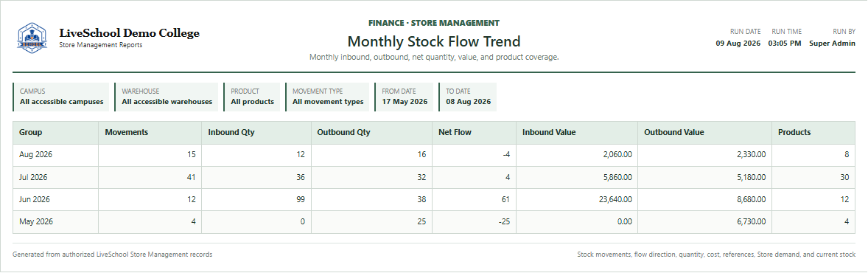The height and width of the screenshot is (273, 868).
Task: Click the Run By Super Admin value
Action: pos(832,44)
